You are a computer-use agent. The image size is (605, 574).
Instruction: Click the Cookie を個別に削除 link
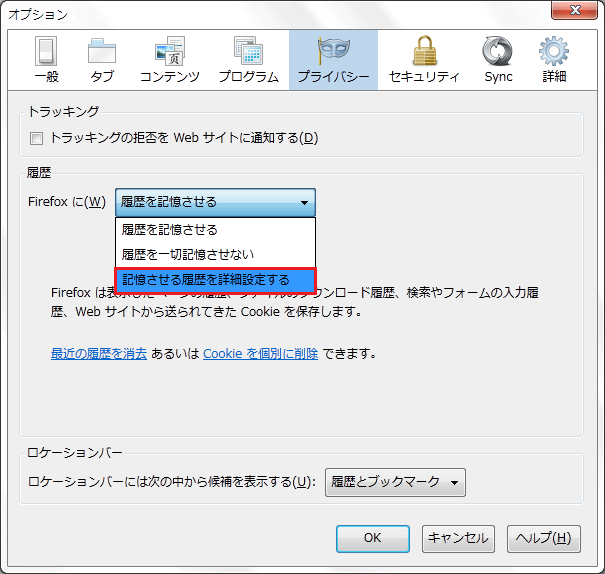pyautogui.click(x=260, y=354)
